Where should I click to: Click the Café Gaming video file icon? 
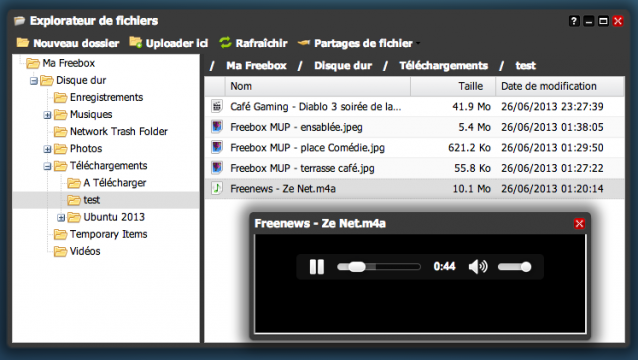217,106
